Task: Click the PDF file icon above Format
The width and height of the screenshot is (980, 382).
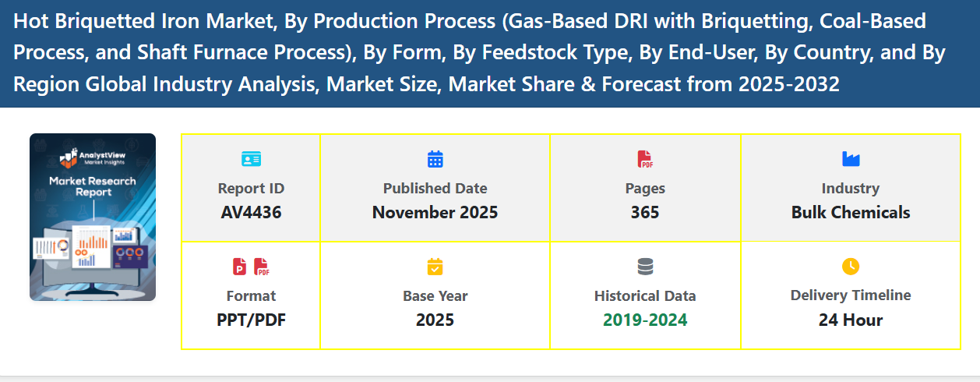Action: pyautogui.click(x=262, y=267)
